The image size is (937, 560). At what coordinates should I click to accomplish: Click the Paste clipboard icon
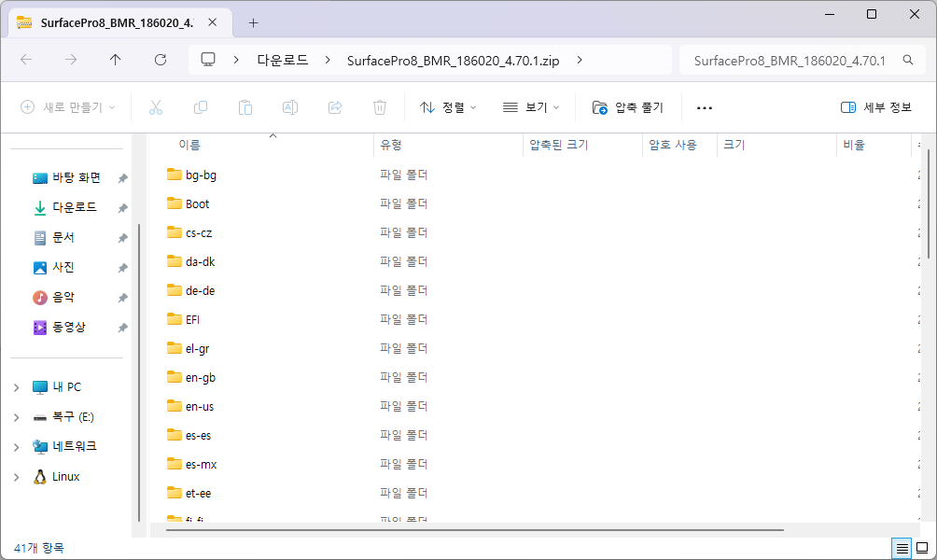(x=245, y=107)
